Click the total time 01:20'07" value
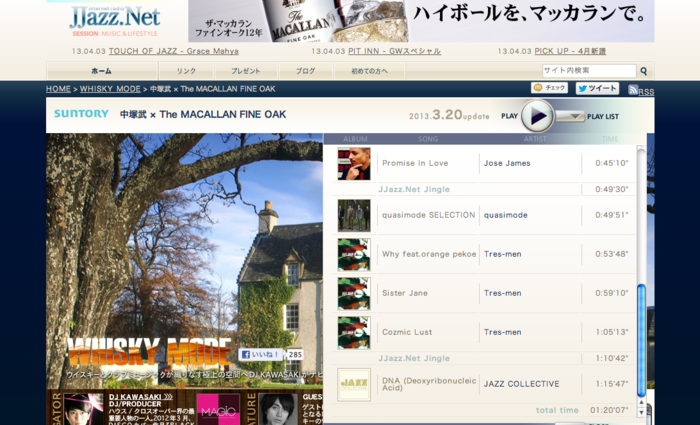Screen dimensions: 700x425 pyautogui.click(x=609, y=410)
